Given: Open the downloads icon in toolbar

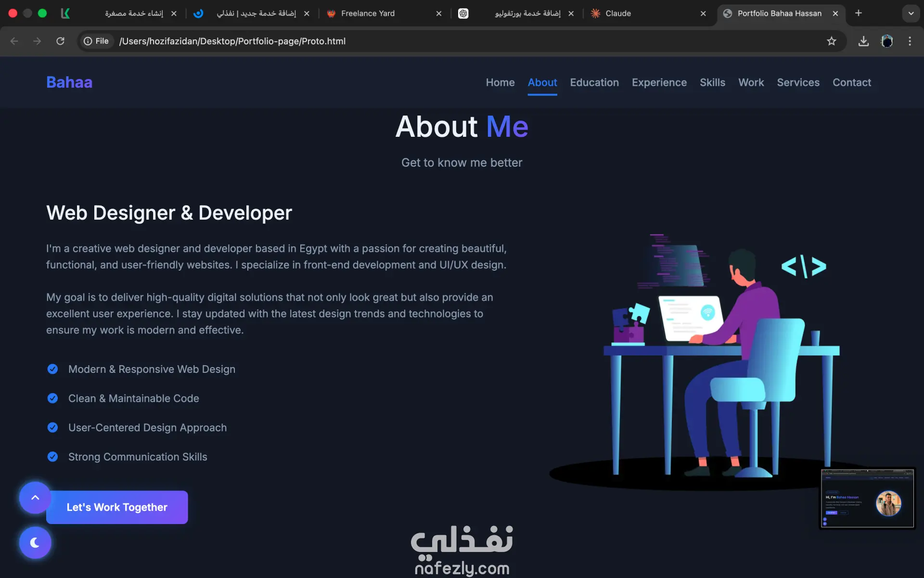Looking at the screenshot, I should [x=864, y=41].
